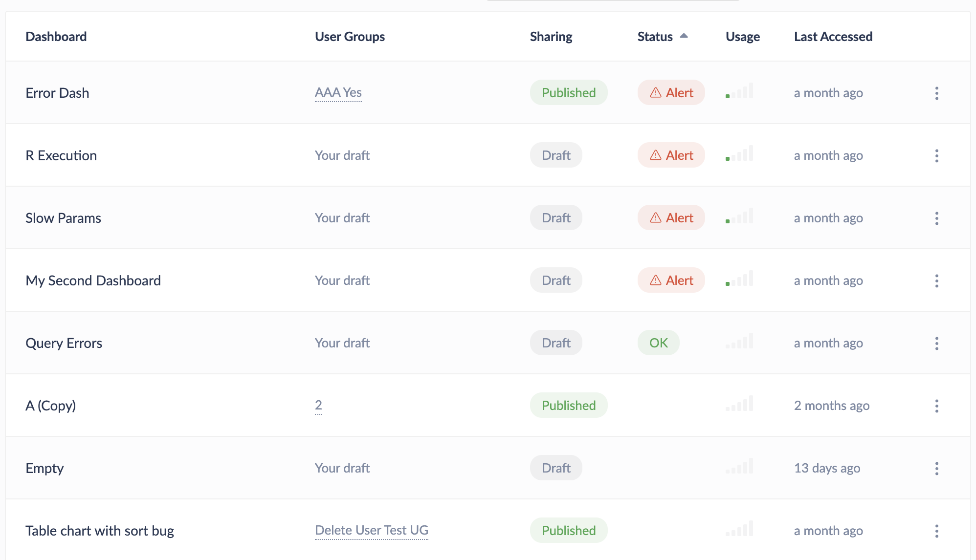Viewport: 976px width, 560px height.
Task: Open the Query Errors dashboard
Action: tap(64, 343)
